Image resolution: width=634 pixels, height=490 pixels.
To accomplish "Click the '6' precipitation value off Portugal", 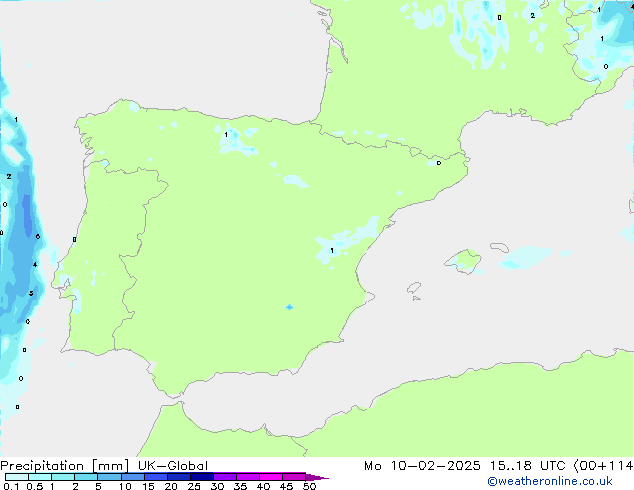I will point(38,237).
